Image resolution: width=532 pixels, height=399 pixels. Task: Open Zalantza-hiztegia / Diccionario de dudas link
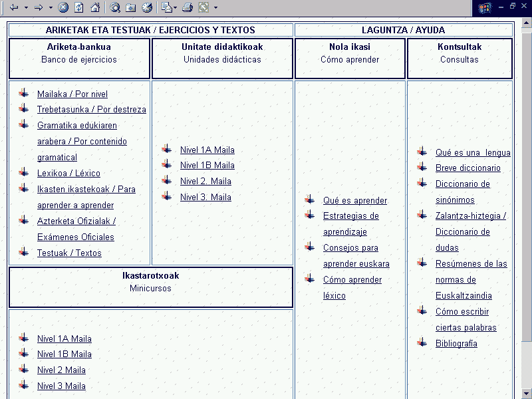tap(471, 231)
